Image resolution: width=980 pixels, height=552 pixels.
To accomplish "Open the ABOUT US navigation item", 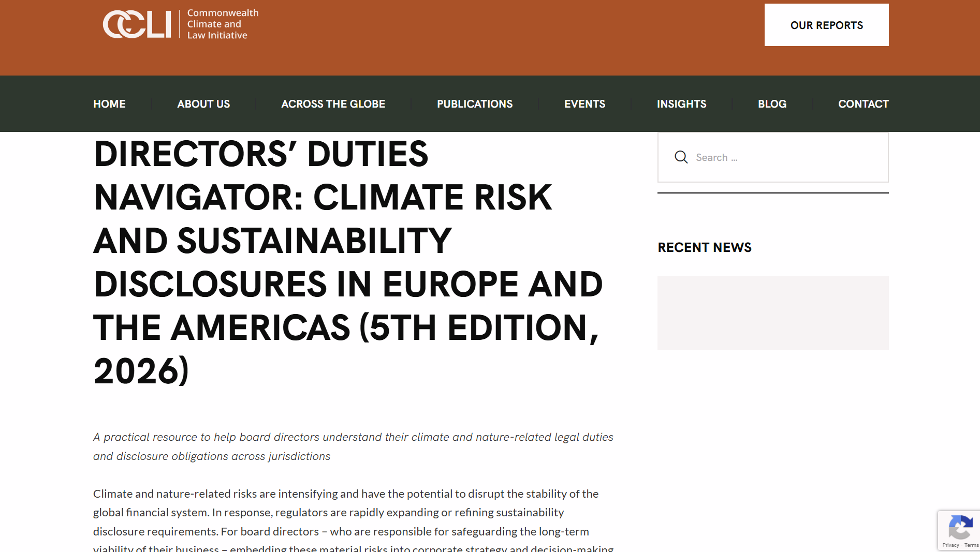I will [203, 103].
